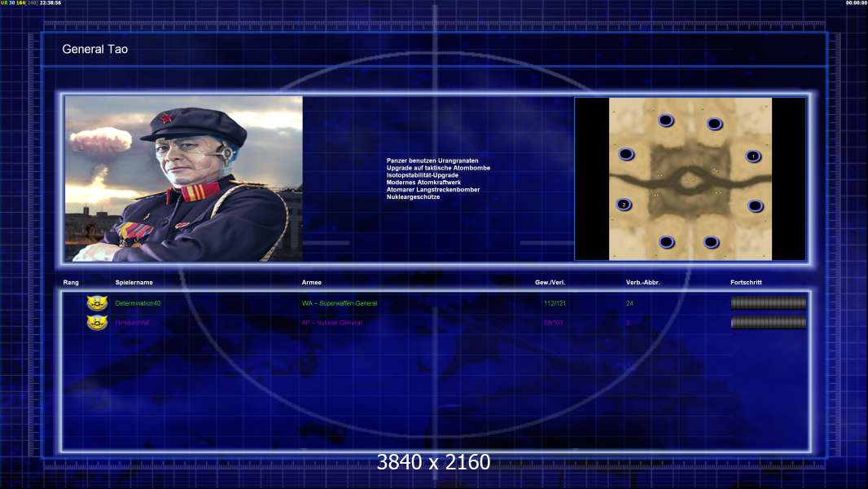The width and height of the screenshot is (868, 489).
Task: Click the Gew./Verl. column header
Action: 550,283
